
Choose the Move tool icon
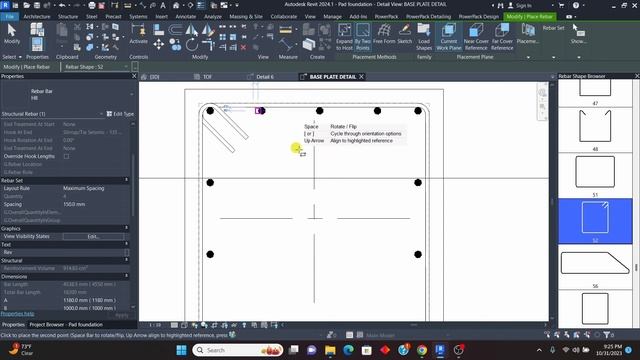tap(159, 44)
